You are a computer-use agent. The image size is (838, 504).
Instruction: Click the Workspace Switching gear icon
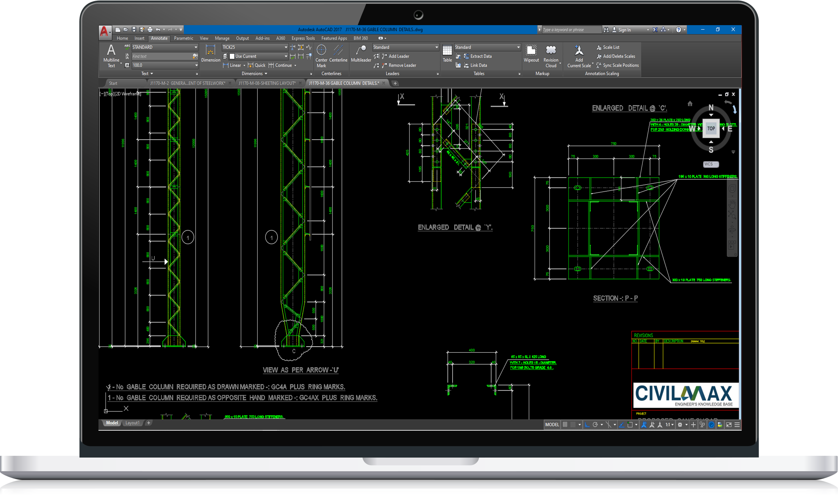click(680, 424)
